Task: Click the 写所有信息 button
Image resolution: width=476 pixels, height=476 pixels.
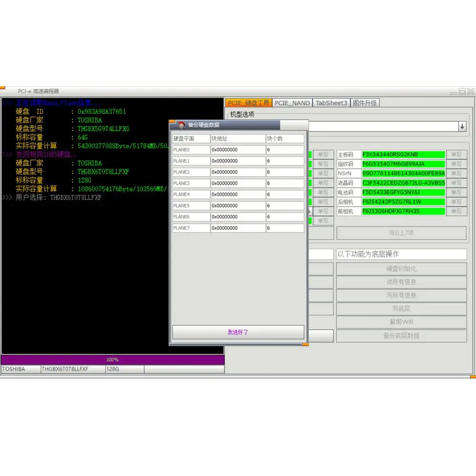Action: pyautogui.click(x=401, y=296)
